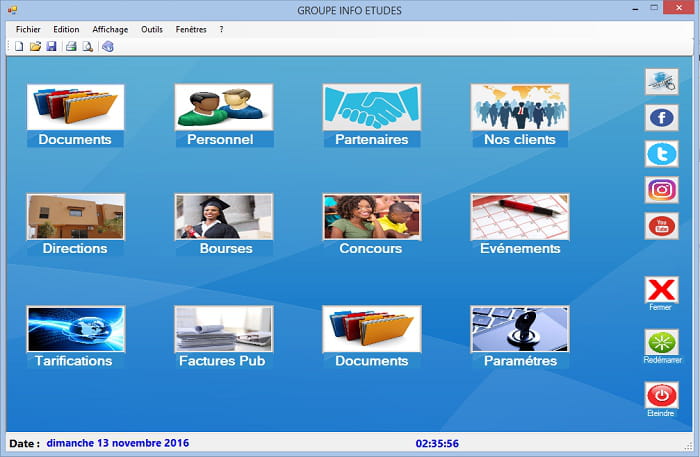Click the Nos clients label
The image size is (700, 457).
click(x=520, y=139)
